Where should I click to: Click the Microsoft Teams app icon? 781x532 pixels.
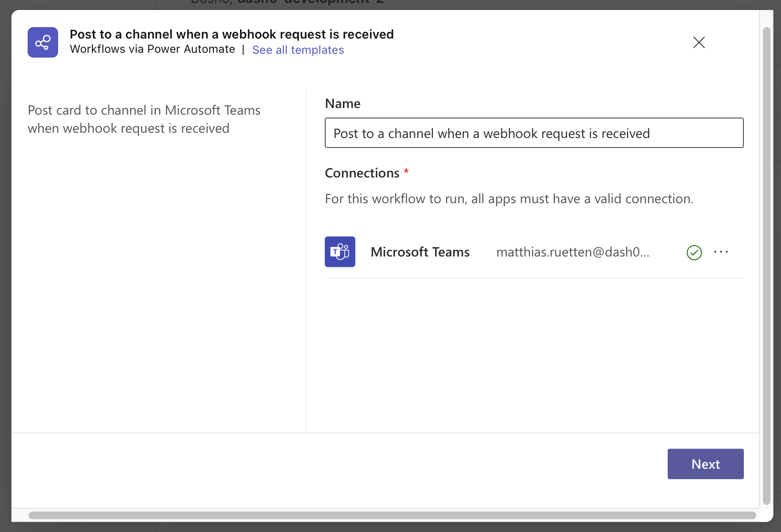340,252
